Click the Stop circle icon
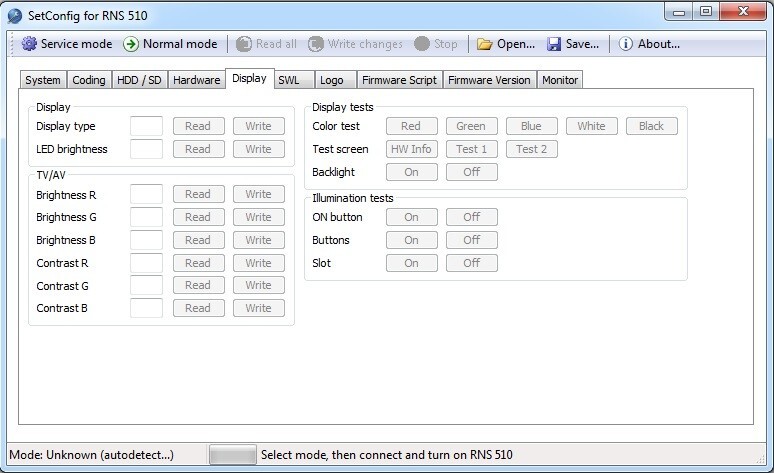Viewport: 774px width, 473px height. (x=422, y=44)
